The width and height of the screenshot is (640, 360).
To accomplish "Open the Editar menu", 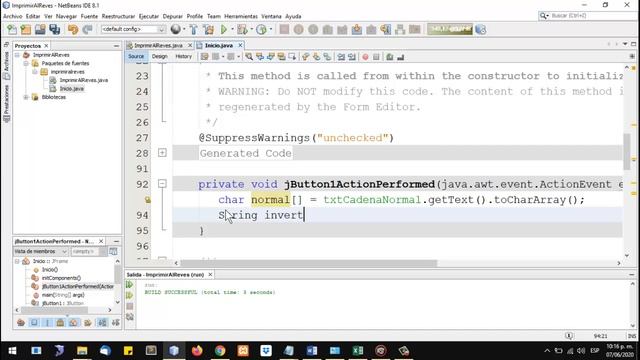I will coord(33,16).
